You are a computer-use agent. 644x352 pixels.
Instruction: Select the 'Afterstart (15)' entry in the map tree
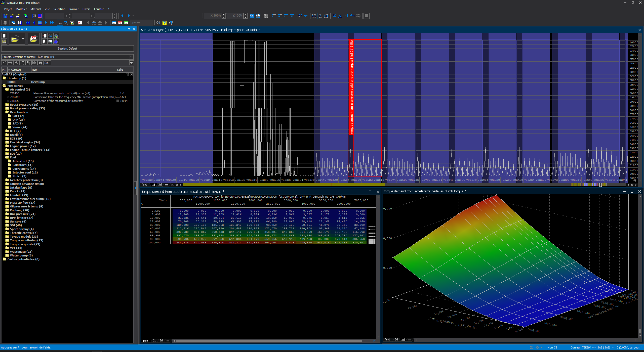pos(23,161)
